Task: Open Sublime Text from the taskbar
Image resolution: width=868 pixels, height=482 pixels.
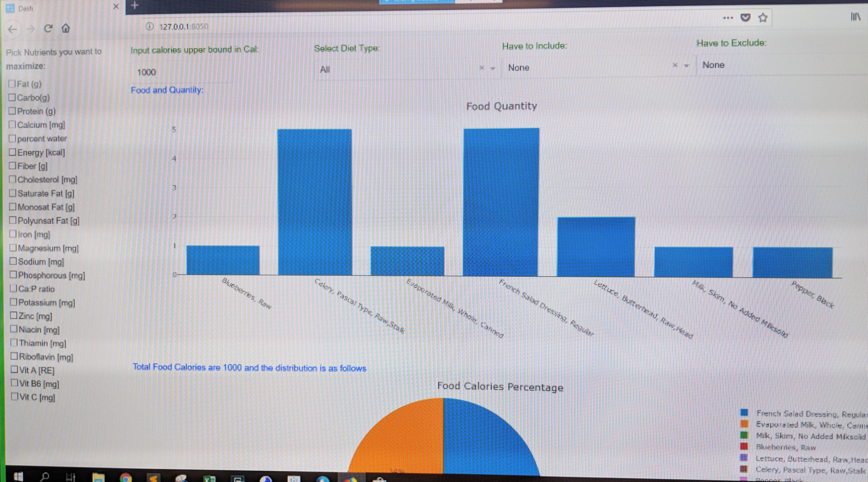Action: tap(153, 477)
